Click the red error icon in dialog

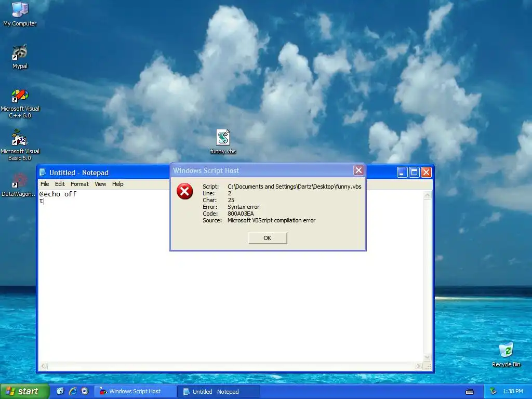pyautogui.click(x=184, y=191)
